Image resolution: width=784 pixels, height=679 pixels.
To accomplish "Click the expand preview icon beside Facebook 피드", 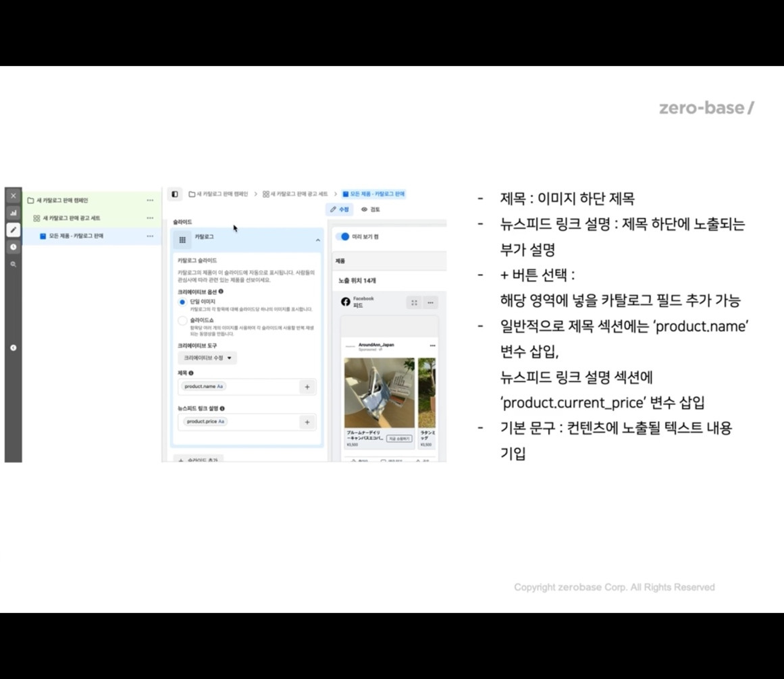I will click(x=413, y=302).
